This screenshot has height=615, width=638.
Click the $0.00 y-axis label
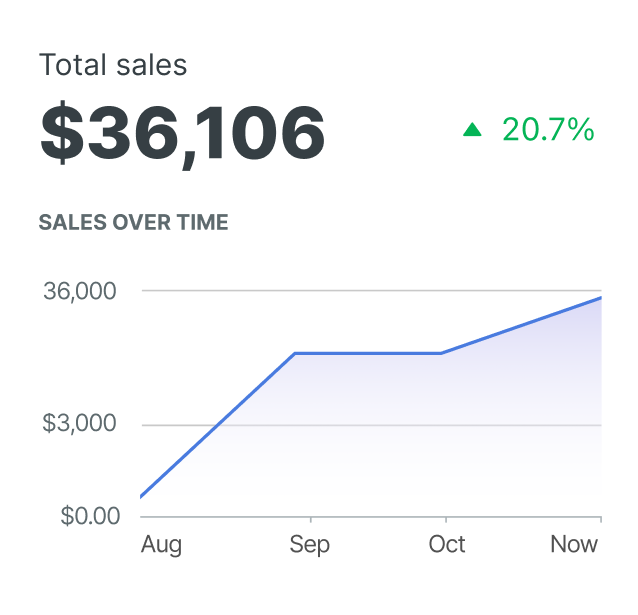coord(91,516)
